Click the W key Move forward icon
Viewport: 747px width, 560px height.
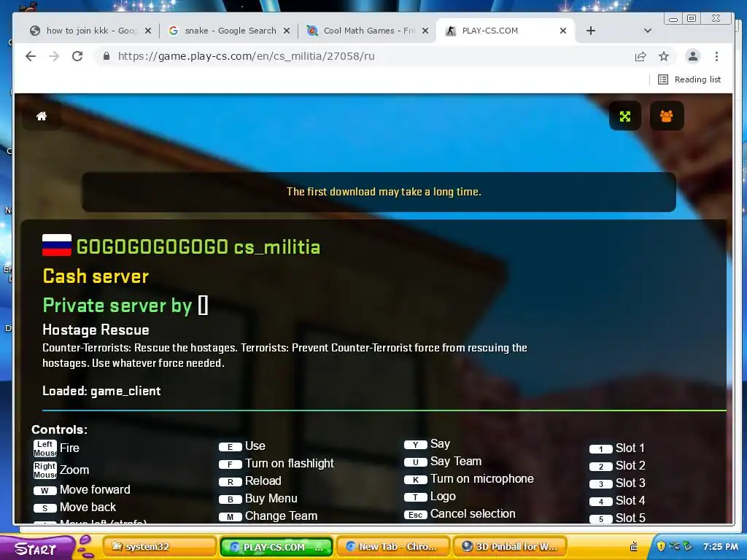pyautogui.click(x=44, y=491)
